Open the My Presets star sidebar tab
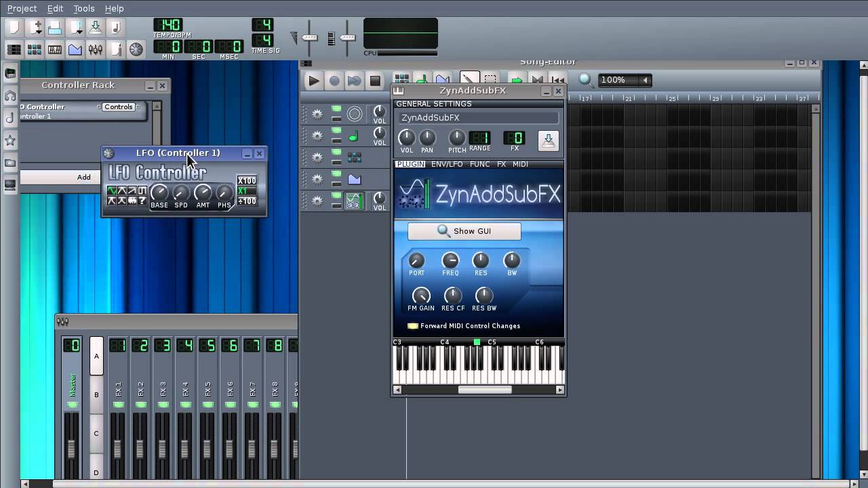Image resolution: width=868 pixels, height=488 pixels. (10, 140)
